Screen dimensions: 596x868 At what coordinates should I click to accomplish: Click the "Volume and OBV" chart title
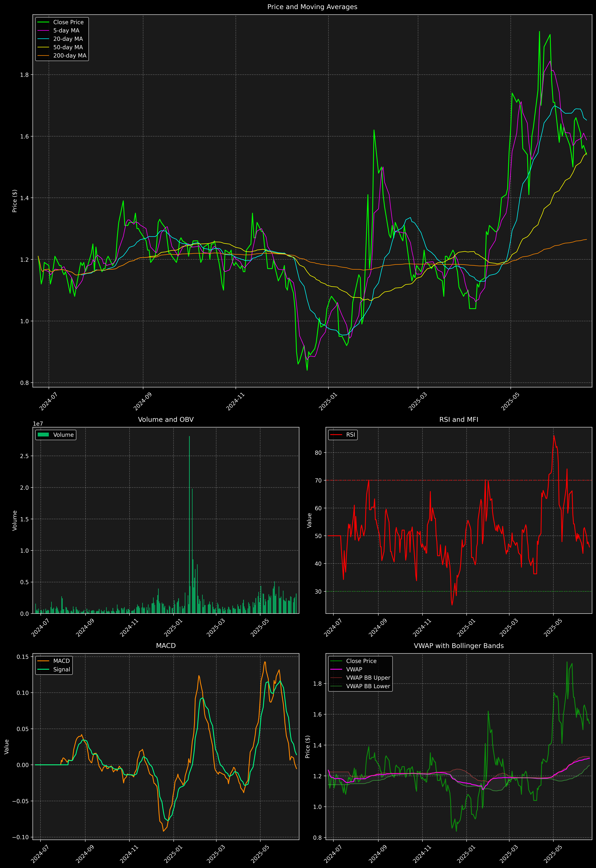point(166,419)
